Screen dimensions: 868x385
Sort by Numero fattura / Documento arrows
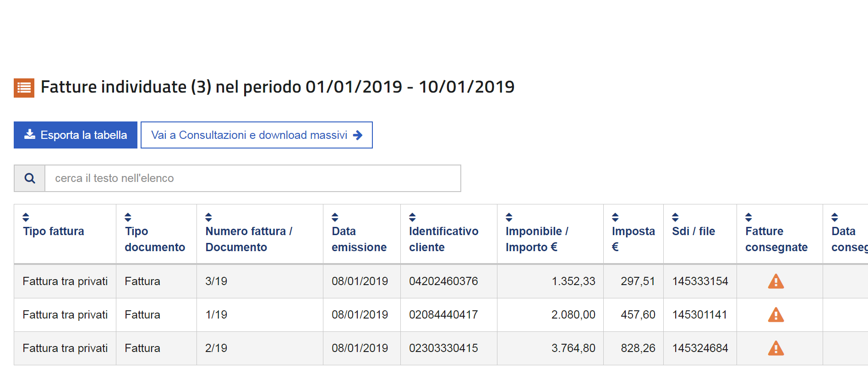pos(209,217)
